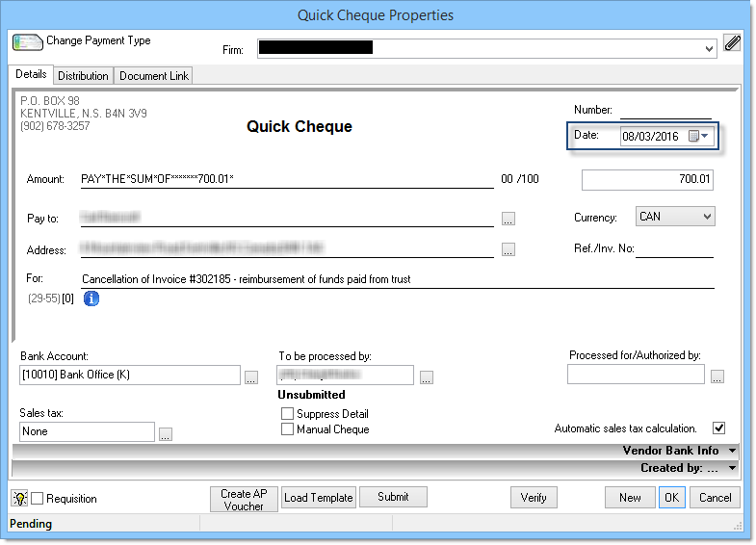Image resolution: width=756 pixels, height=545 pixels.
Task: Click the Verify button
Action: pyautogui.click(x=534, y=497)
